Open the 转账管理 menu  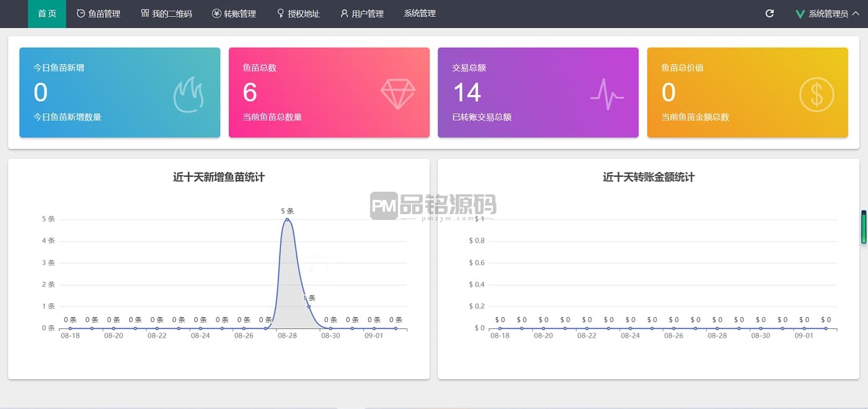click(234, 14)
